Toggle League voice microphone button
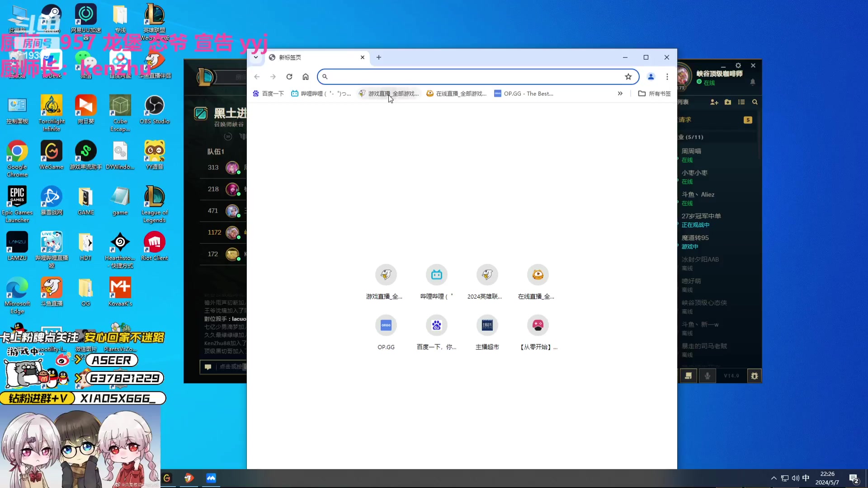 (x=708, y=376)
